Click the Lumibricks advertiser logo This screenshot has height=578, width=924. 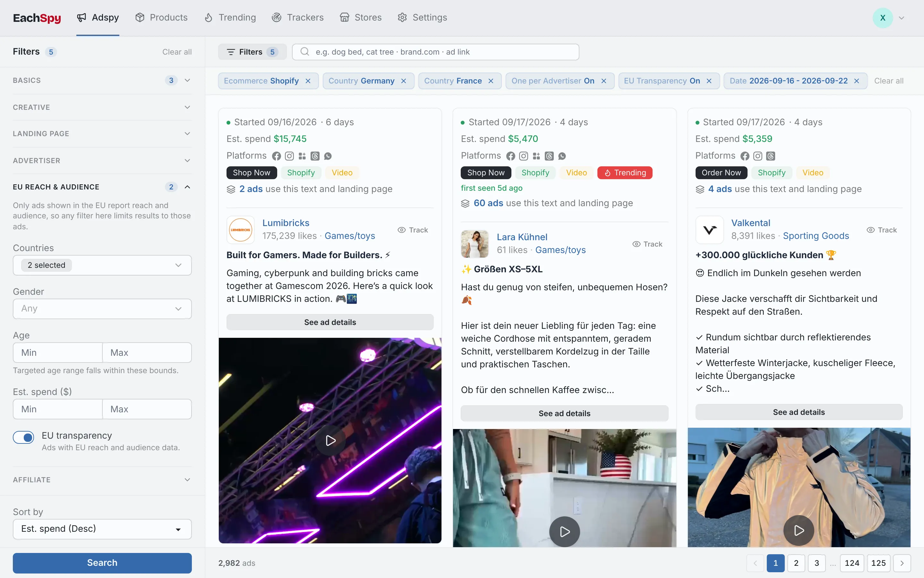(x=241, y=230)
